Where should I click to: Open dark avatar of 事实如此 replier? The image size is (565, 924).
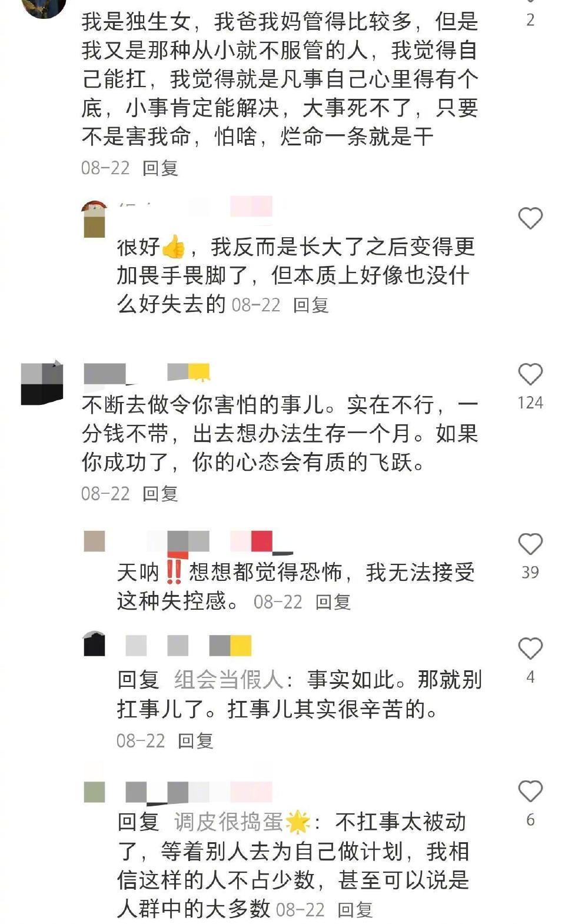(94, 643)
